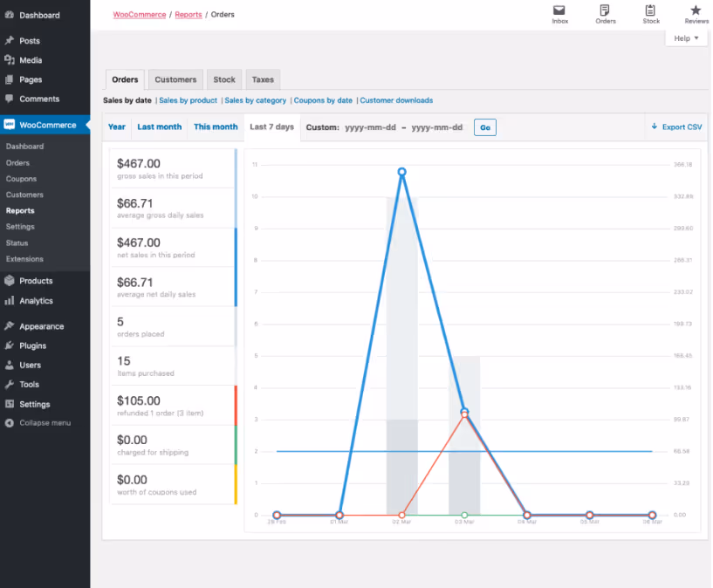Viewport: 713px width, 588px height.
Task: Select the Appearance brush icon
Action: coord(10,325)
